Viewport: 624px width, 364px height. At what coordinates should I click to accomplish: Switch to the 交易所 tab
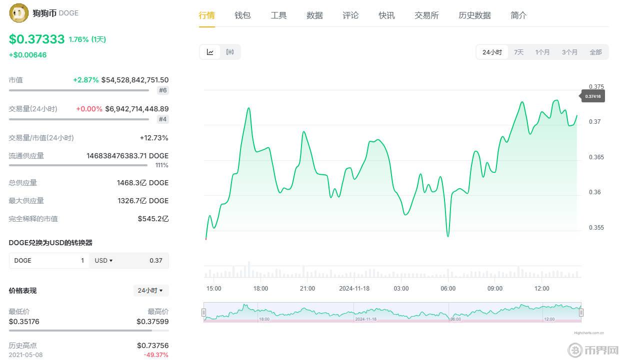tap(426, 15)
